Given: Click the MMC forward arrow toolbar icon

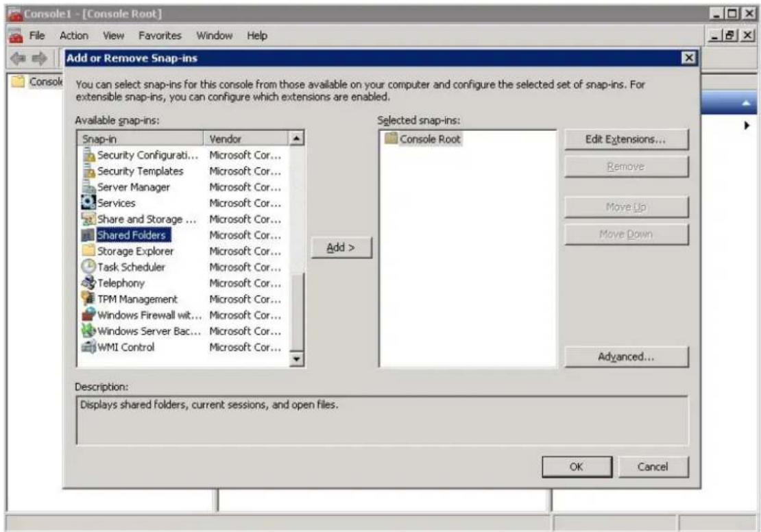Looking at the screenshot, I should click(39, 59).
